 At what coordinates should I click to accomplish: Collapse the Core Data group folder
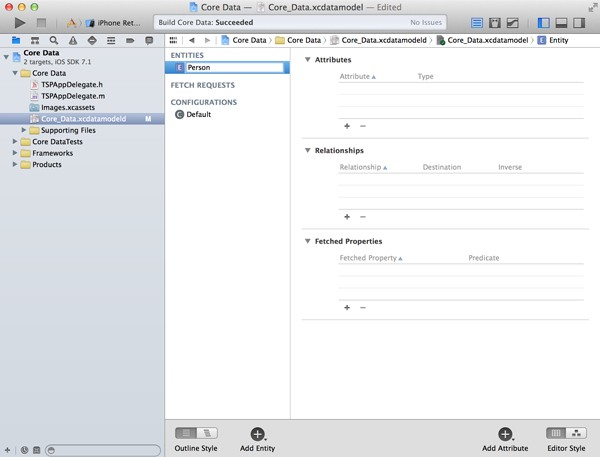pyautogui.click(x=15, y=73)
